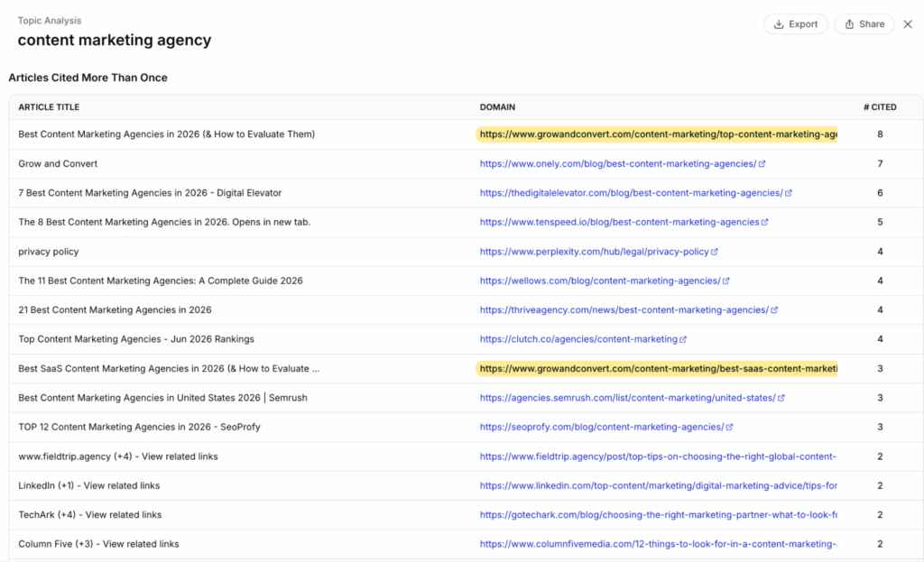This screenshot has height=562, width=924.
Task: Click 'www.fieldtrip.agency (+4) - View related links'
Action: 118,456
